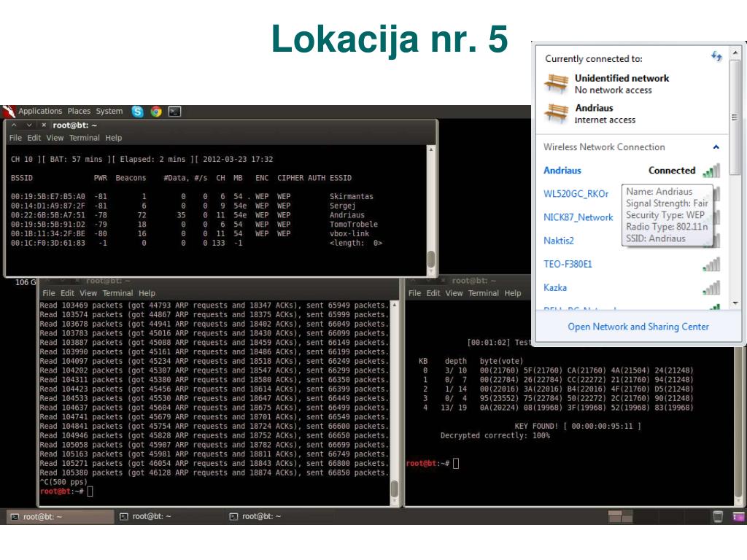Open Edit menu in aircrack key terminal
Image resolution: width=747 pixels, height=560 pixels.
(x=433, y=293)
